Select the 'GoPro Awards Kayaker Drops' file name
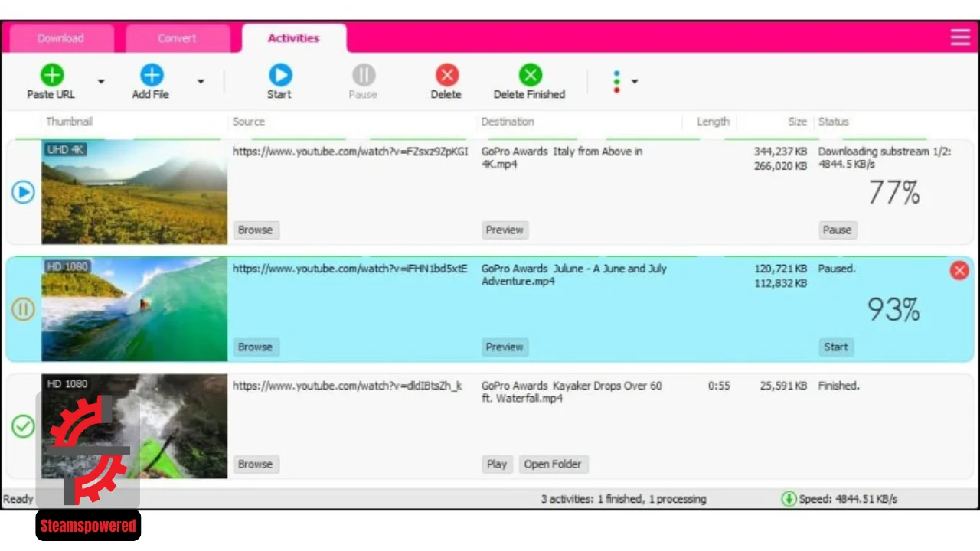The height and width of the screenshot is (551, 980). [572, 392]
